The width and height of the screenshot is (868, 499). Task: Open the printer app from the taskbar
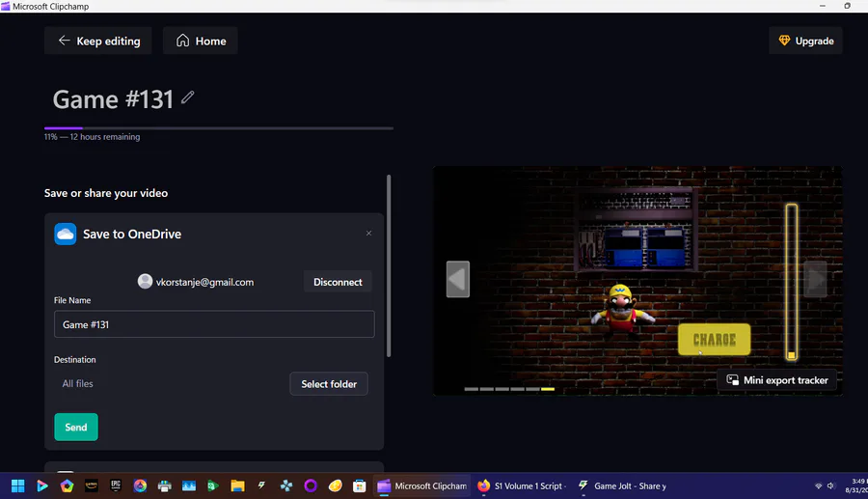pyautogui.click(x=164, y=485)
